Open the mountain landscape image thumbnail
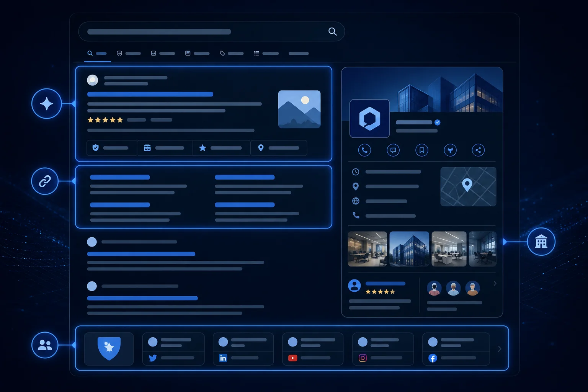Viewport: 588px width, 392px height. pyautogui.click(x=299, y=109)
